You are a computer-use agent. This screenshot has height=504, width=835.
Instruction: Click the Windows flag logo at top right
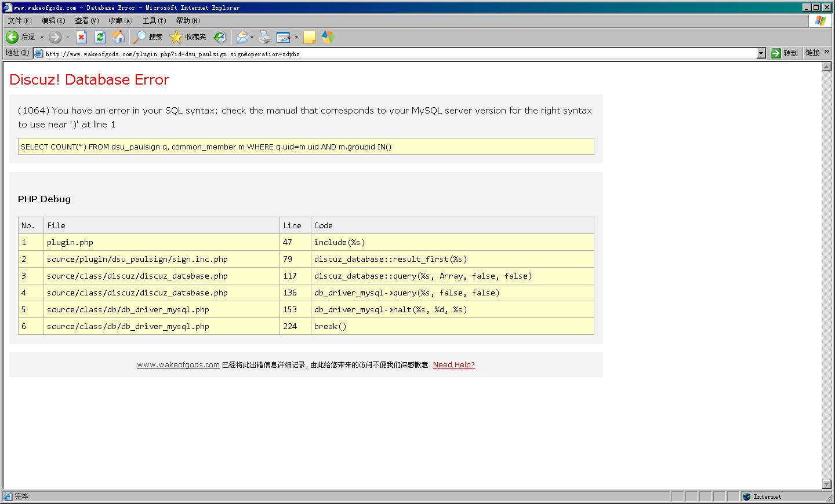pos(820,21)
